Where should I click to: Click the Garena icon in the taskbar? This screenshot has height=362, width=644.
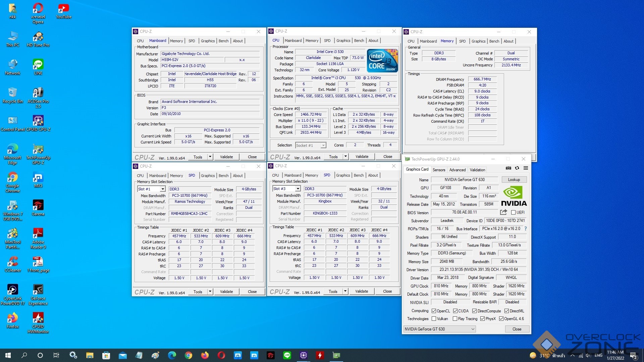tap(271, 355)
